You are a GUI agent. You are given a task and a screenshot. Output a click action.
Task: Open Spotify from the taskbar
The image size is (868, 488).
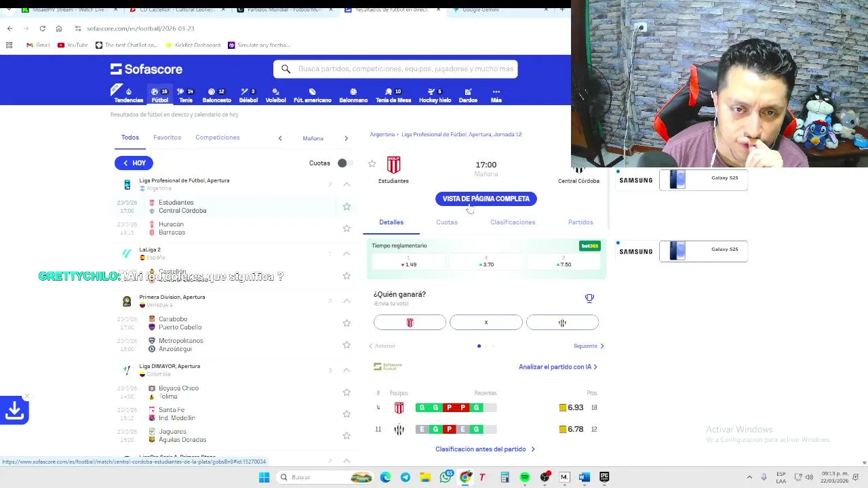(x=524, y=477)
